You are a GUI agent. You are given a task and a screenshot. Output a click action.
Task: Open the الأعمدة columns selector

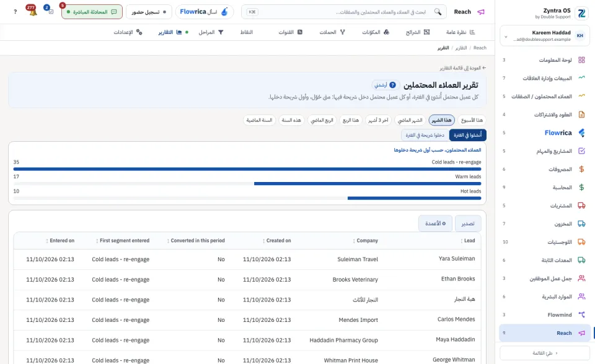click(x=435, y=223)
